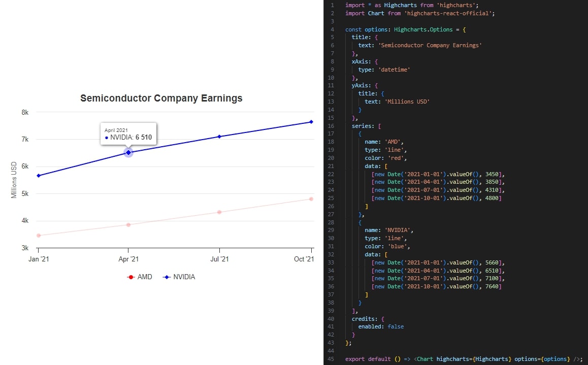Click the Jan '21 x-axis label
Image resolution: width=588 pixels, height=365 pixels.
coord(39,259)
